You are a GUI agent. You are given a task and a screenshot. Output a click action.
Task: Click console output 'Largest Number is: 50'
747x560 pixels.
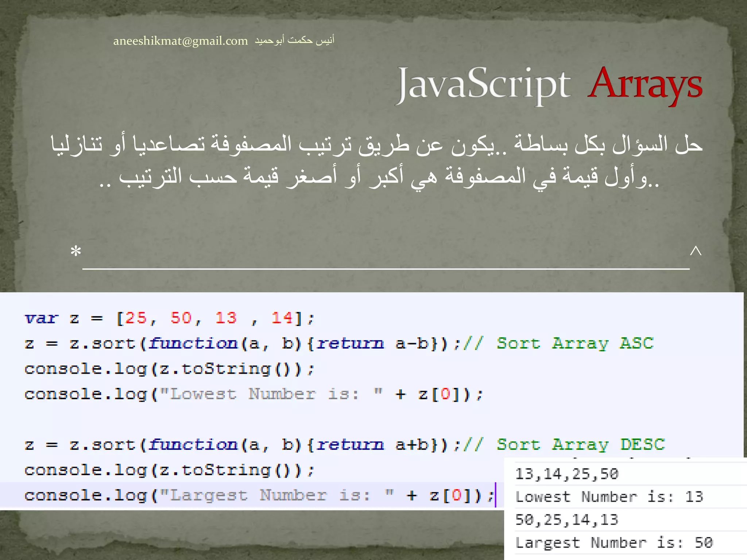614,543
